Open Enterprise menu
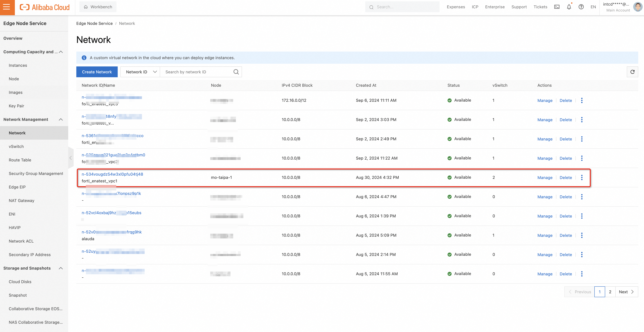 click(x=495, y=7)
